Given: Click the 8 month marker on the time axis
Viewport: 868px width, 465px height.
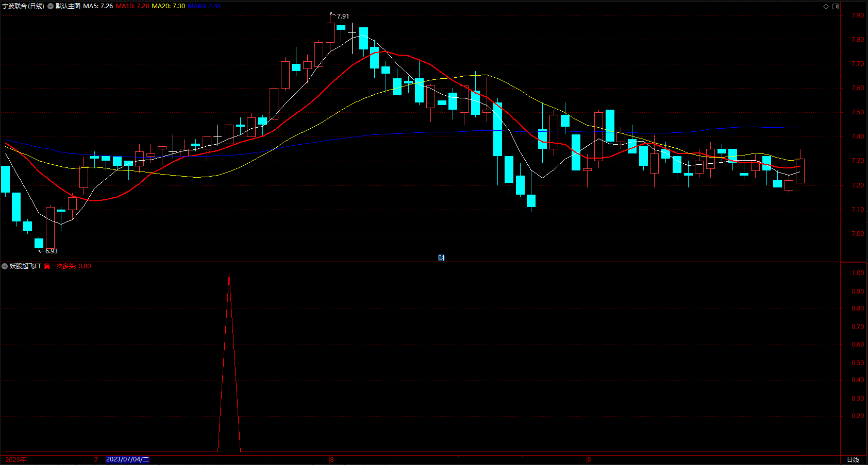Looking at the screenshot, I should coord(332,459).
